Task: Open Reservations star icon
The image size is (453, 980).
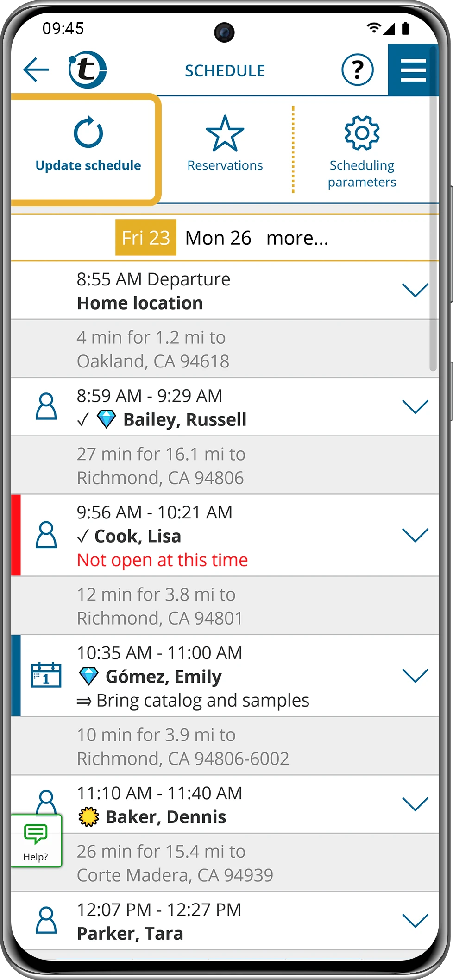Action: (225, 133)
